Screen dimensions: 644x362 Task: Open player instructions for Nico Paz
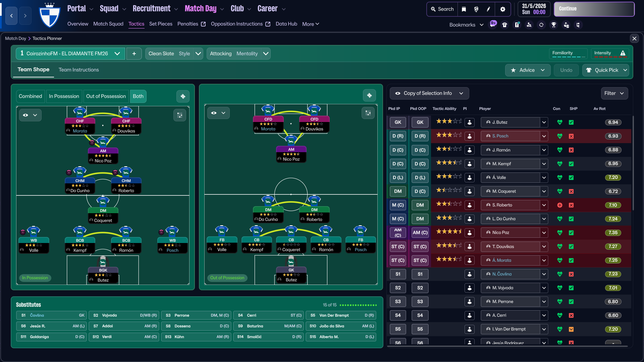point(470,233)
